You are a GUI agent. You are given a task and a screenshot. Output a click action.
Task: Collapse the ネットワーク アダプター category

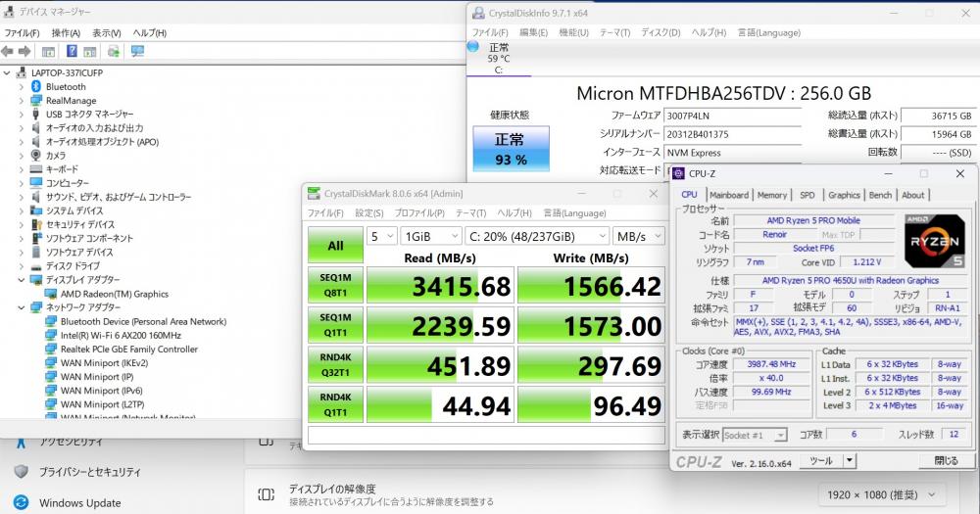pos(22,307)
